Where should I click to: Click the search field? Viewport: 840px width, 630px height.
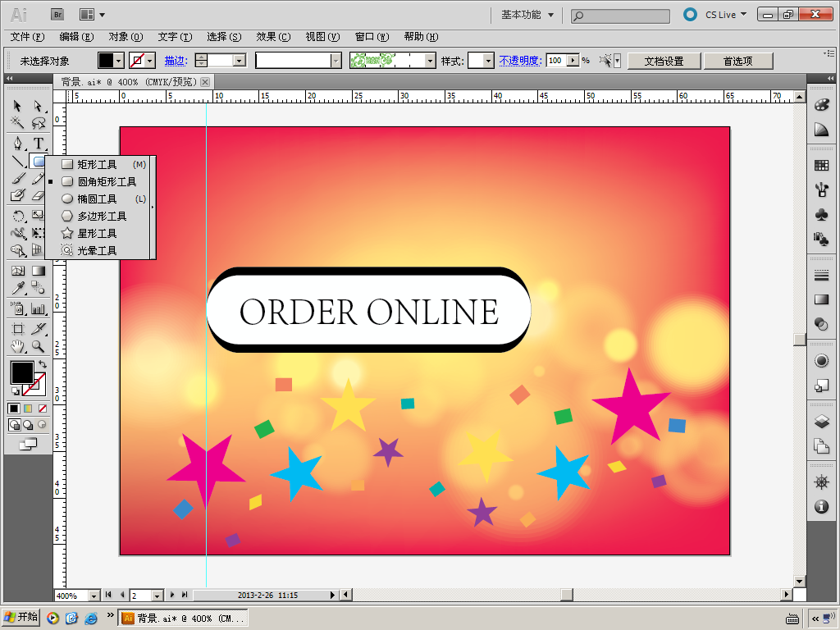tap(620, 16)
